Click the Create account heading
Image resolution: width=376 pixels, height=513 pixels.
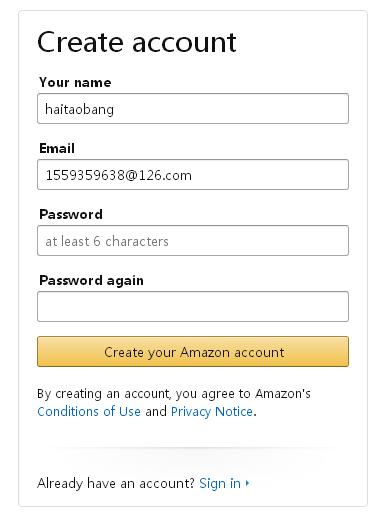137,42
